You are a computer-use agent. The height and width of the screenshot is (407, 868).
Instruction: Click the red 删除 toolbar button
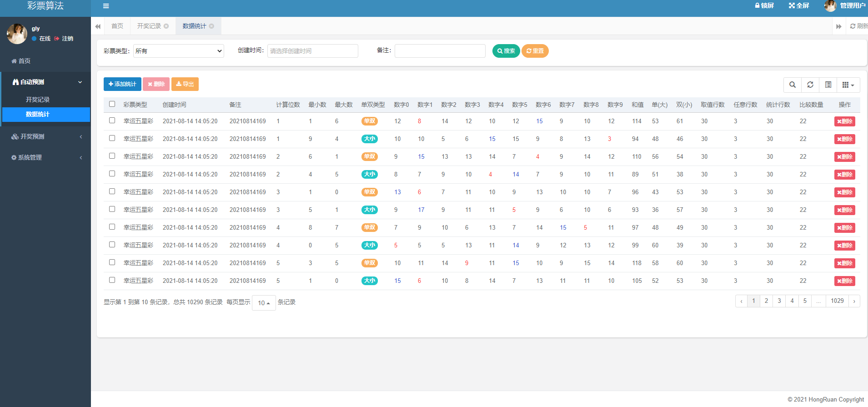[x=156, y=84]
